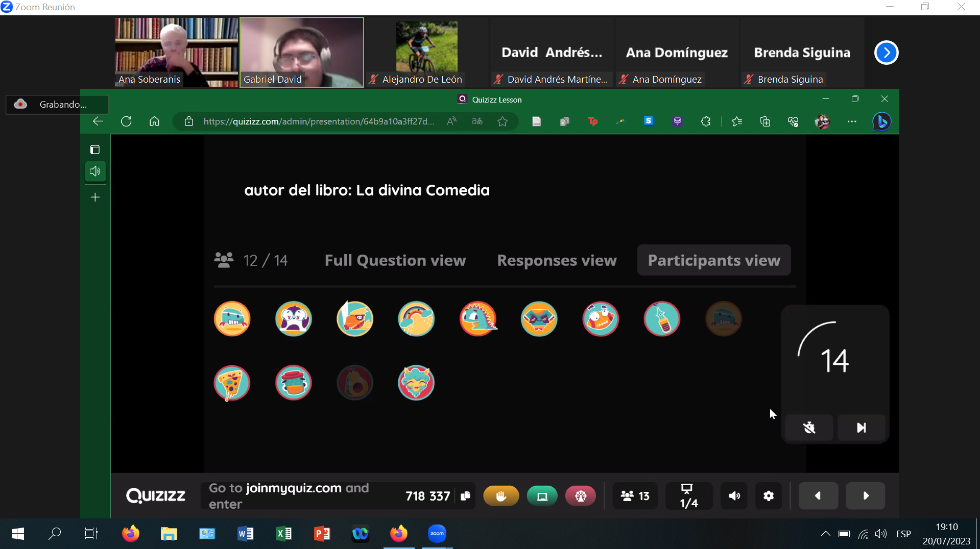The width and height of the screenshot is (980, 549).
Task: Click the raise hand button in Quizizz bar
Action: 500,496
